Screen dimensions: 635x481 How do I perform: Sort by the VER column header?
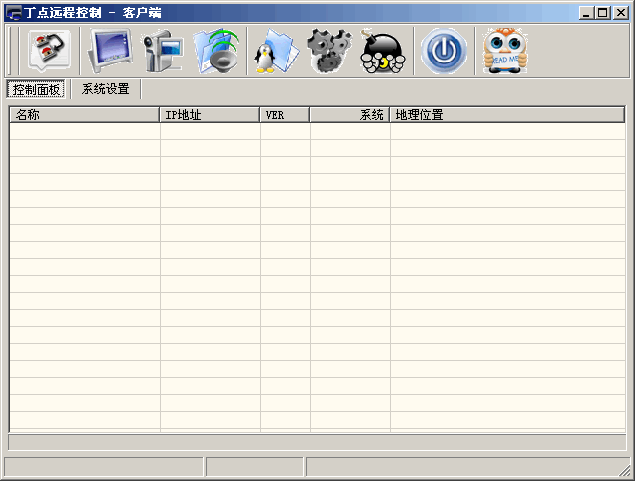(x=285, y=115)
